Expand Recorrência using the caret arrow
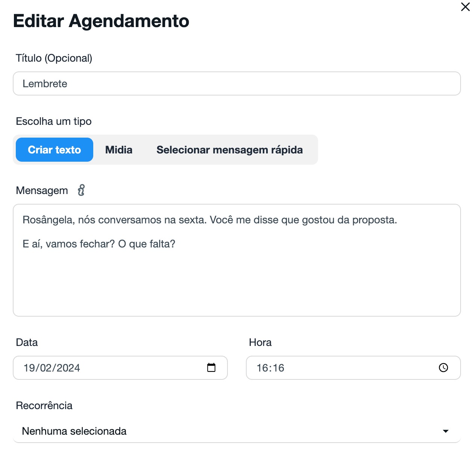 point(446,431)
